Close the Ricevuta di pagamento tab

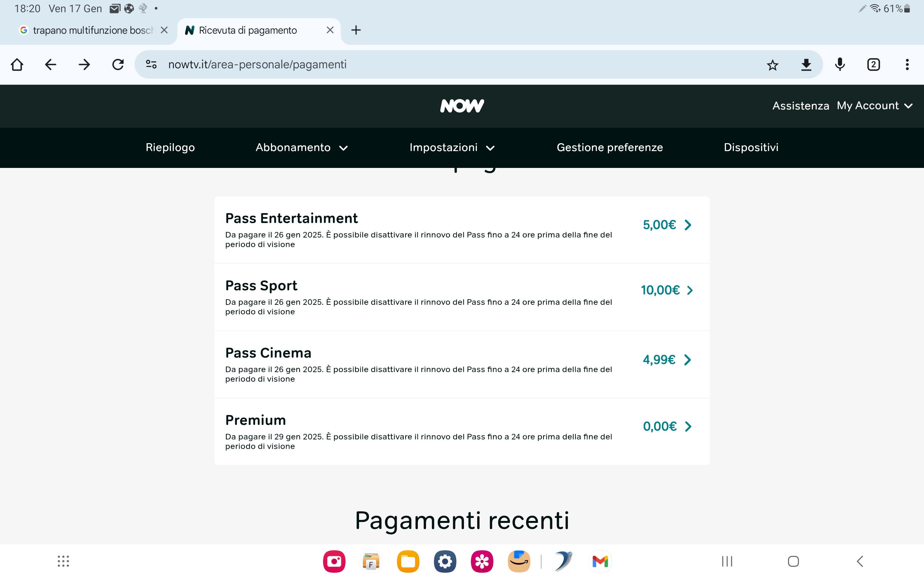(330, 30)
